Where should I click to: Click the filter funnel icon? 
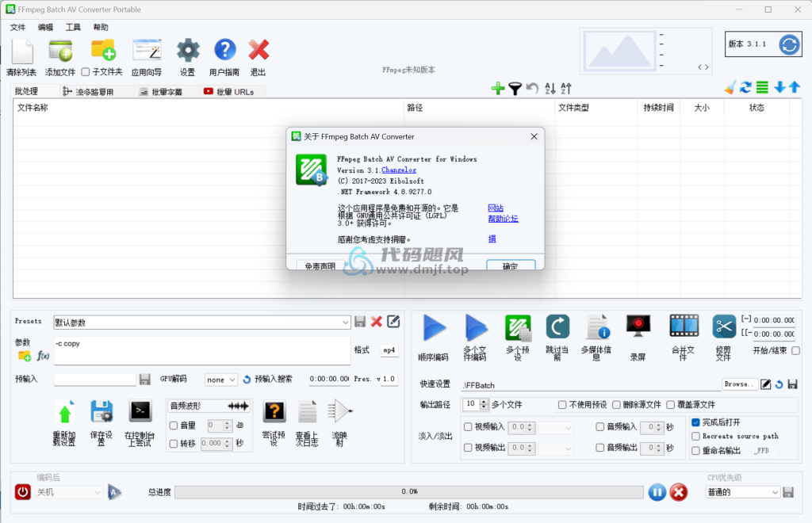pyautogui.click(x=515, y=89)
